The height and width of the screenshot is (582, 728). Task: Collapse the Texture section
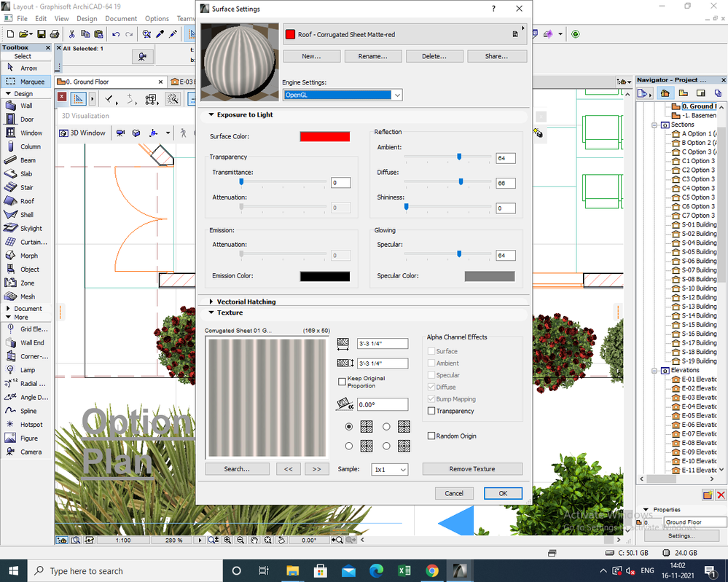(211, 312)
